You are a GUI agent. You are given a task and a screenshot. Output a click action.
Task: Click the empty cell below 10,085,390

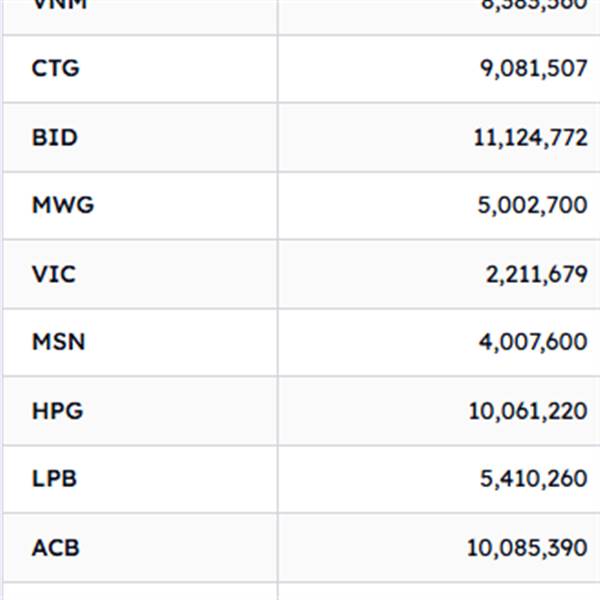[440, 592]
